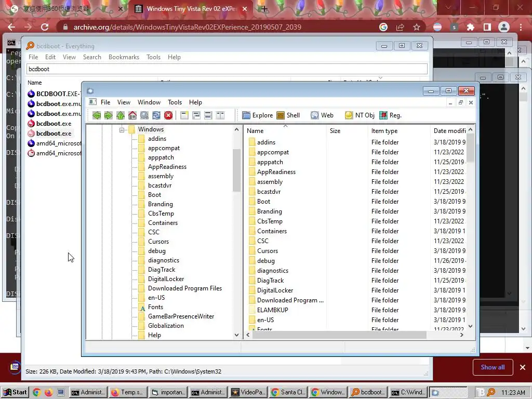532x399 pixels.
Task: Select Boot folder in the tree
Action: 154,195
